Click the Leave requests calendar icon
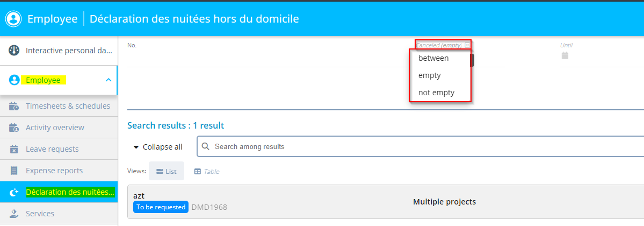The height and width of the screenshot is (226, 644). (x=15, y=149)
